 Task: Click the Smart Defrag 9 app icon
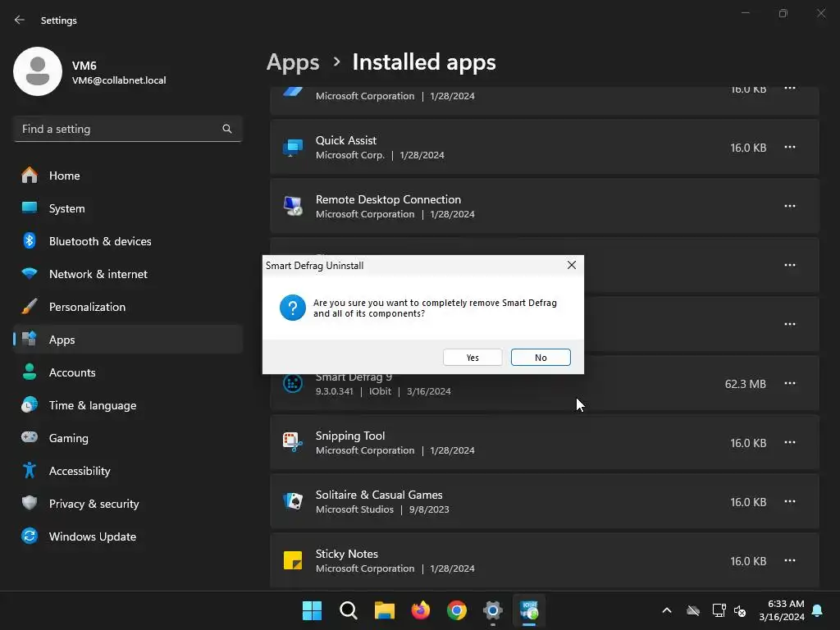point(293,384)
